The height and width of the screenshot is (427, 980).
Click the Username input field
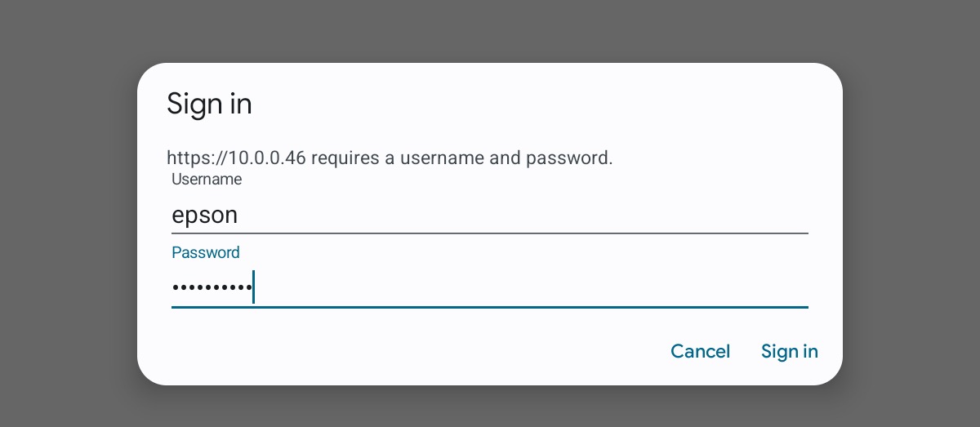point(490,215)
